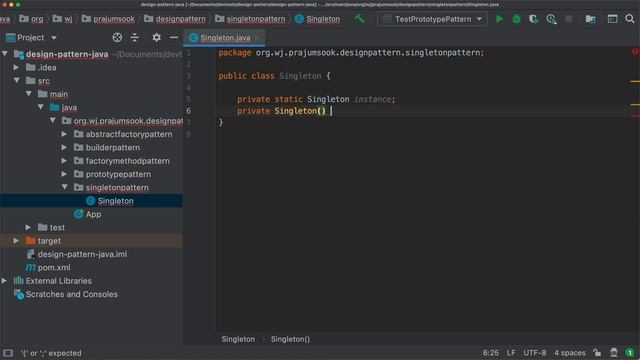Run with Coverage shield icon
Screen dimensions: 640x360
point(533,19)
